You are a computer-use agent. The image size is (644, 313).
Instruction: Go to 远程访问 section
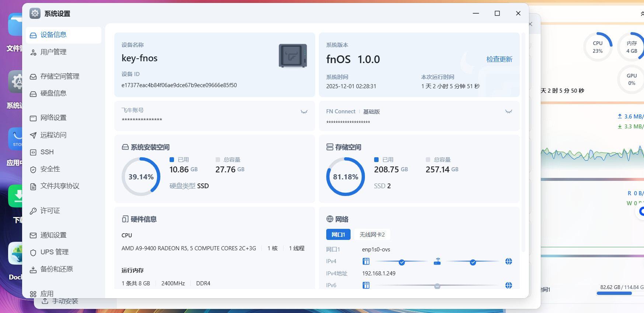pos(53,135)
